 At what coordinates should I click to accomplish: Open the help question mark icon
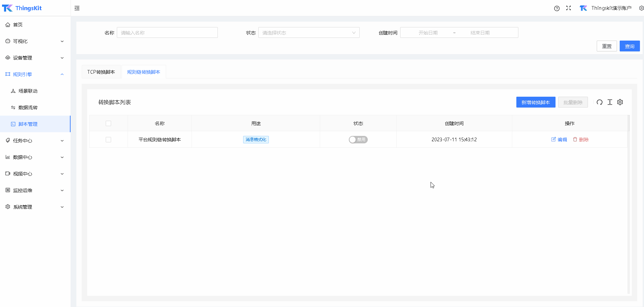tap(557, 8)
